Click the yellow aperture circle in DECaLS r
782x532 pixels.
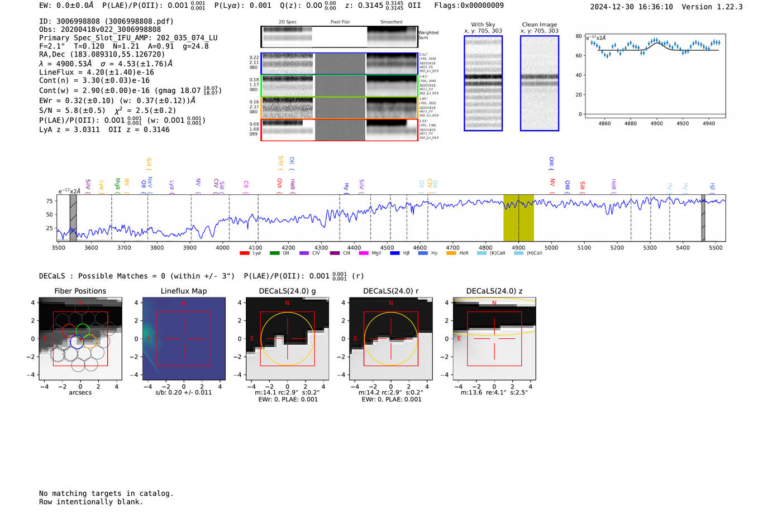[x=391, y=339]
